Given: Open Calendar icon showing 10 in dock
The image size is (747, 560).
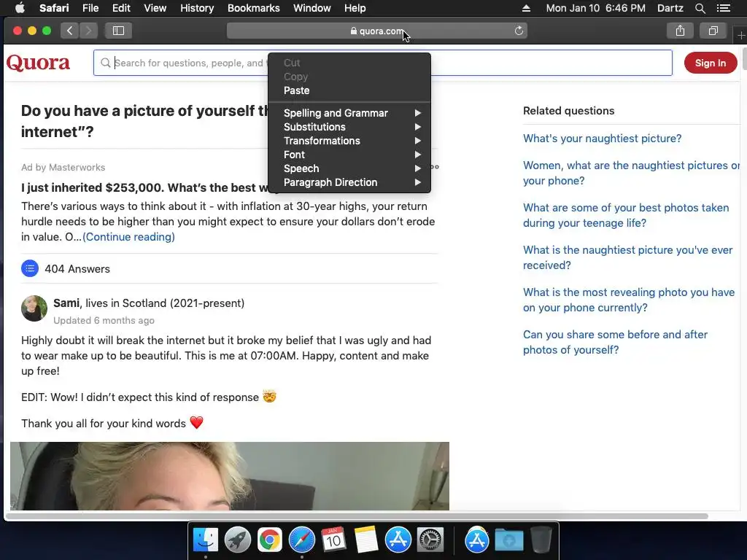Looking at the screenshot, I should click(x=333, y=540).
